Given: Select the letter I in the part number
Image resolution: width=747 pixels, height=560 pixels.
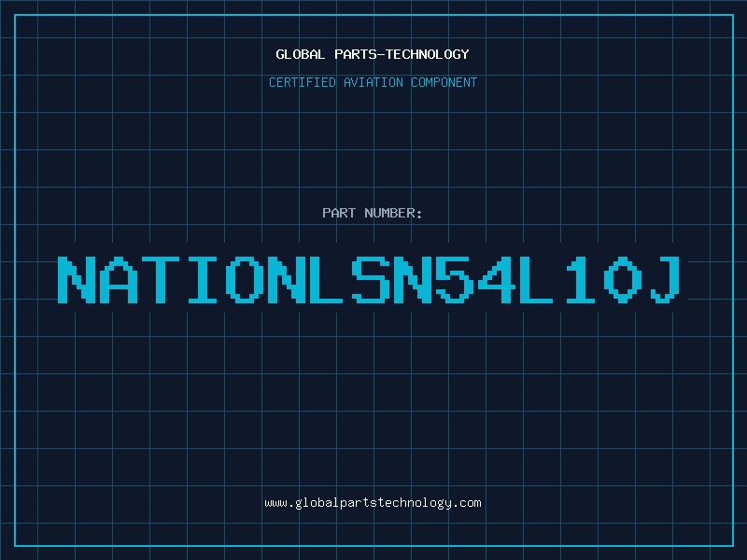Looking at the screenshot, I should point(203,280).
